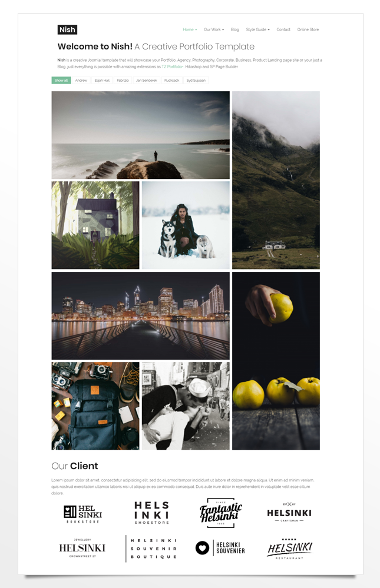Open the Helsinki Restaurant client logo
This screenshot has height=588, width=380.
point(289,549)
